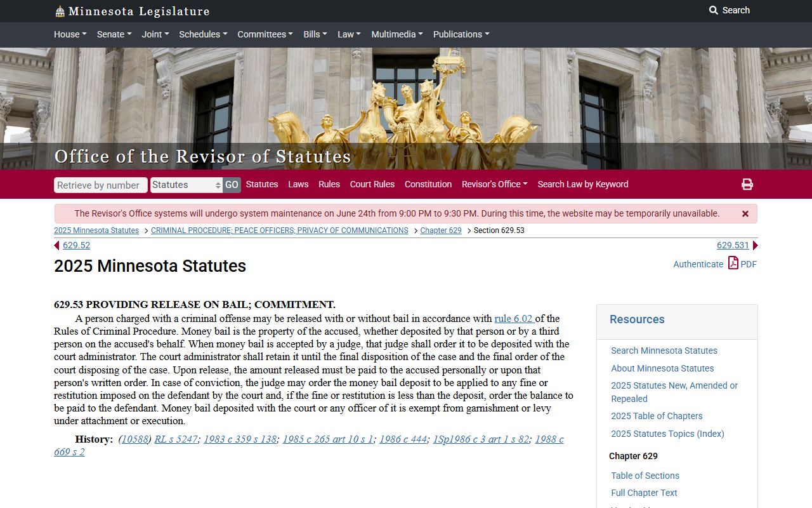Open Search Law by Keyword
Screen dimensions: 812x508
583,184
